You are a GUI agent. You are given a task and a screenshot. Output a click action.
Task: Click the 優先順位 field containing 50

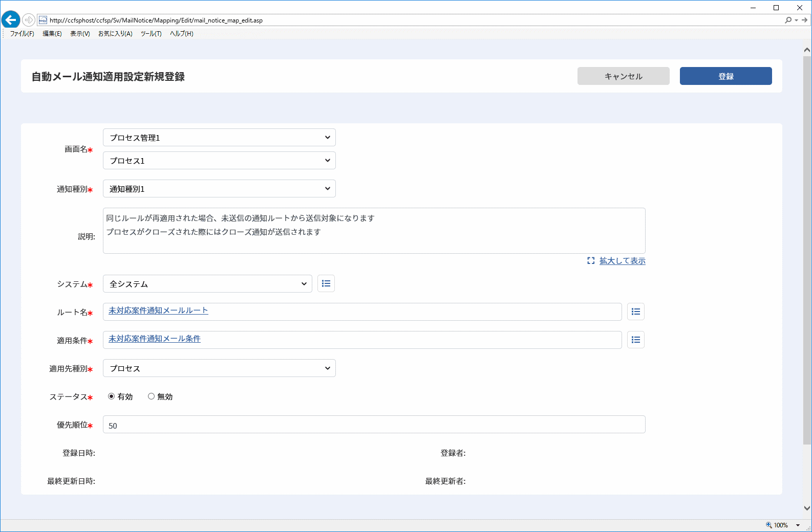(374, 425)
